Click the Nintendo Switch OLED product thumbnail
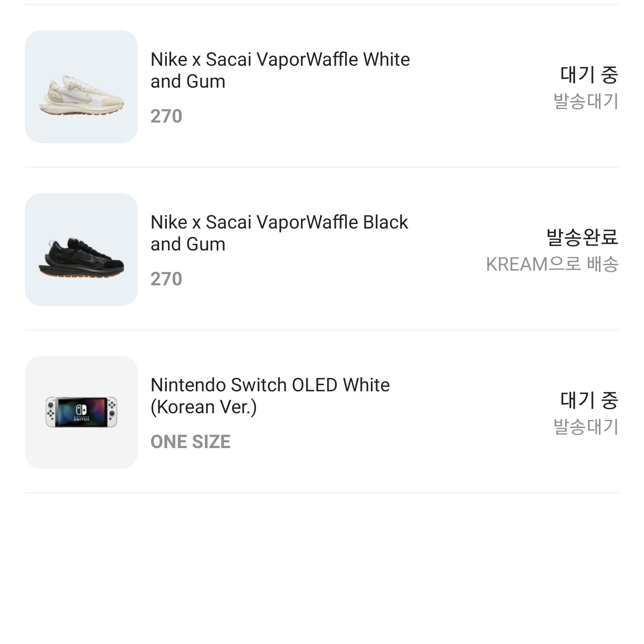The height and width of the screenshot is (644, 644). pyautogui.click(x=81, y=411)
